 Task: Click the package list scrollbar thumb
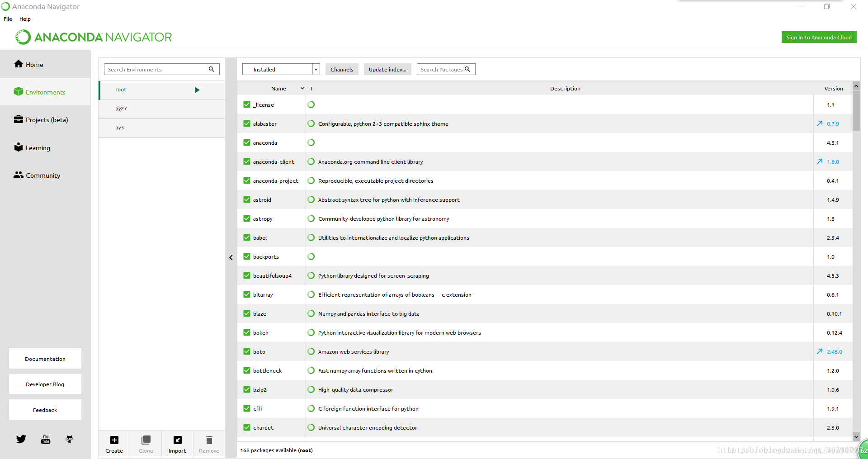coord(856,111)
